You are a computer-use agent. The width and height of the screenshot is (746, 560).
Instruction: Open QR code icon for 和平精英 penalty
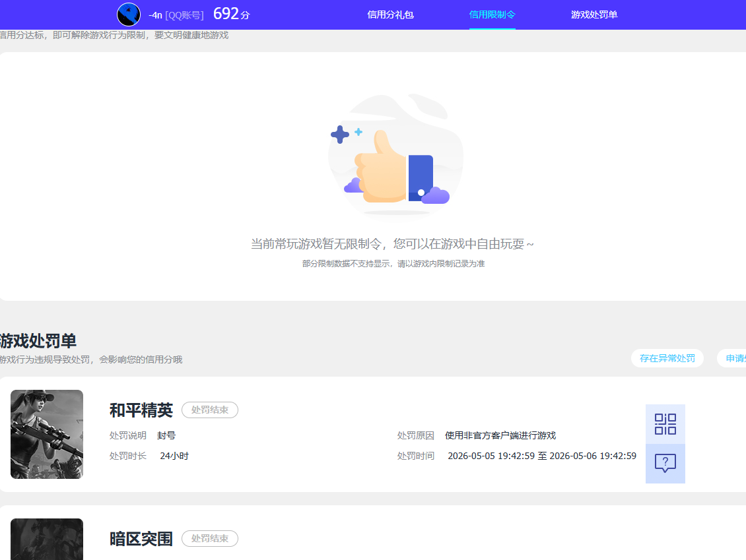(x=665, y=424)
